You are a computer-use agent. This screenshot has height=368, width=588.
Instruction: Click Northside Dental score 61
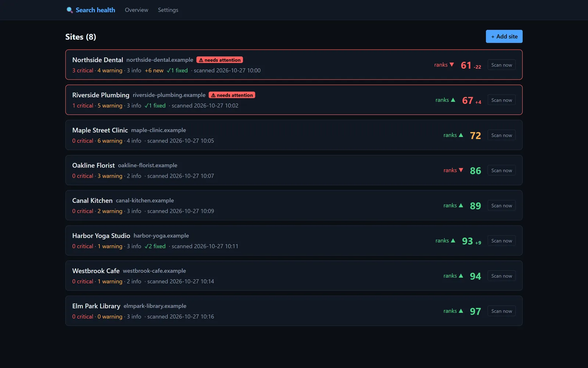point(466,65)
